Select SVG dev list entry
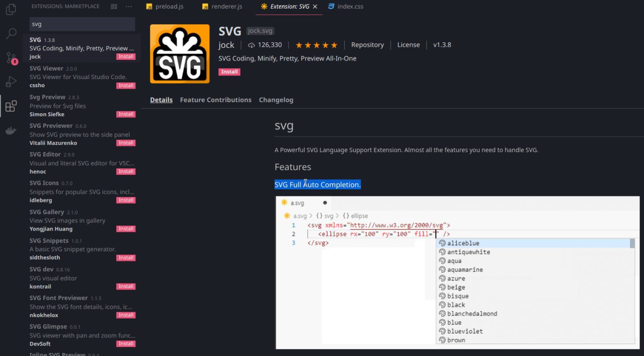Image resolution: width=644 pixels, height=356 pixels. click(x=82, y=277)
